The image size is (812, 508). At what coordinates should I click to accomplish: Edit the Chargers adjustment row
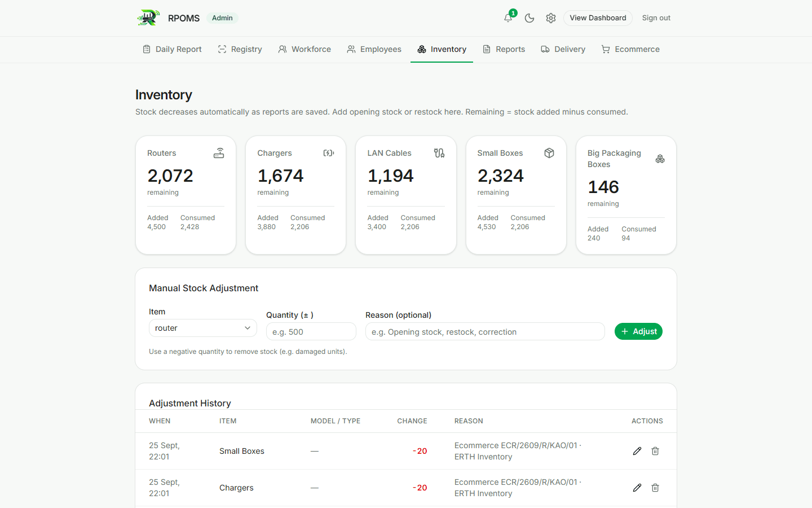click(637, 488)
